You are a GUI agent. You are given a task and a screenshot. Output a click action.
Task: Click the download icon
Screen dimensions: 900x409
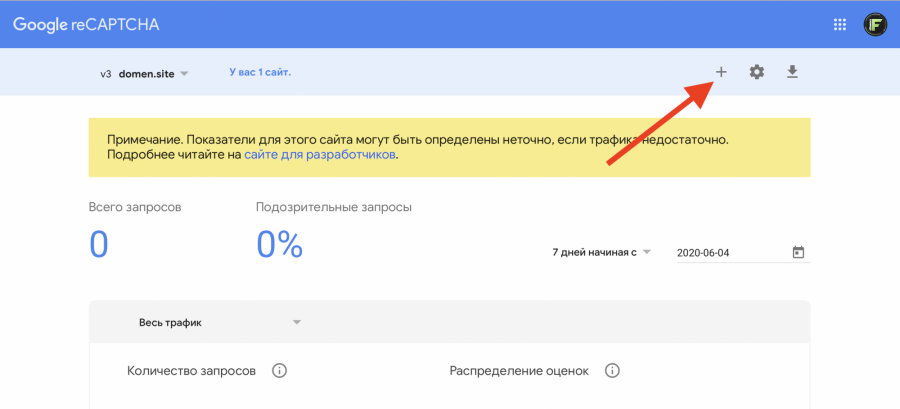tap(792, 72)
